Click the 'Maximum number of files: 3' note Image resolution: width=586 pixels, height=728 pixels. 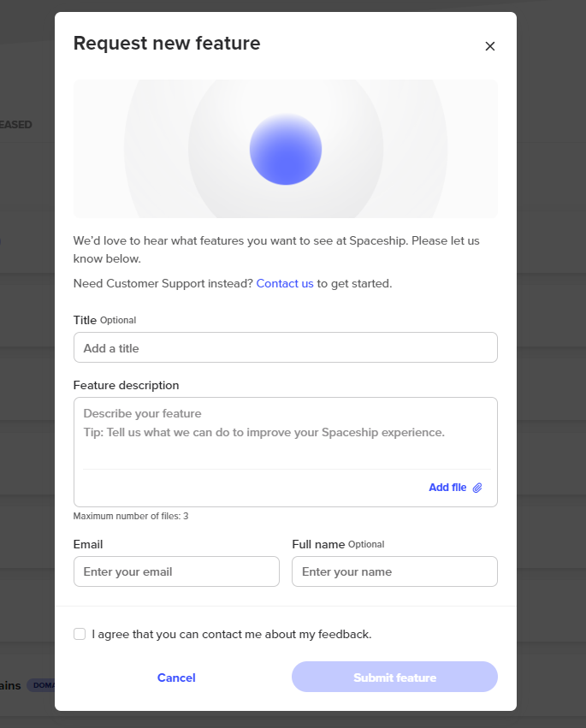click(x=131, y=517)
